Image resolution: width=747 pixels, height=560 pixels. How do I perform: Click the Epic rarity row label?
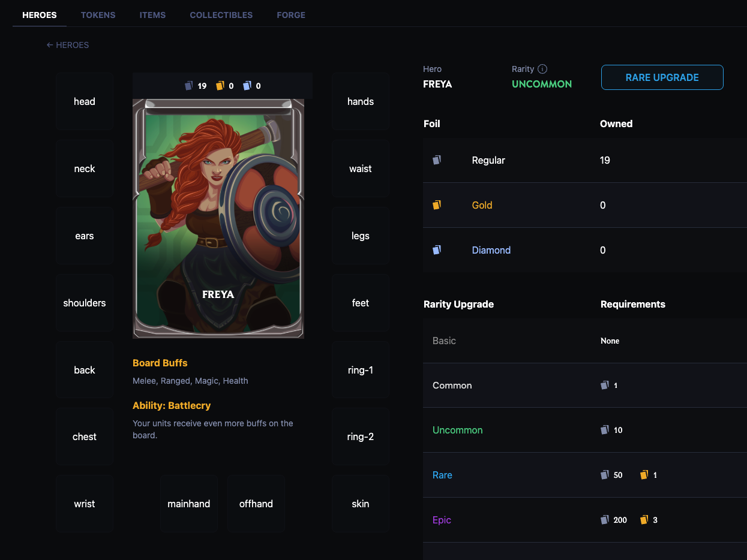(x=442, y=520)
